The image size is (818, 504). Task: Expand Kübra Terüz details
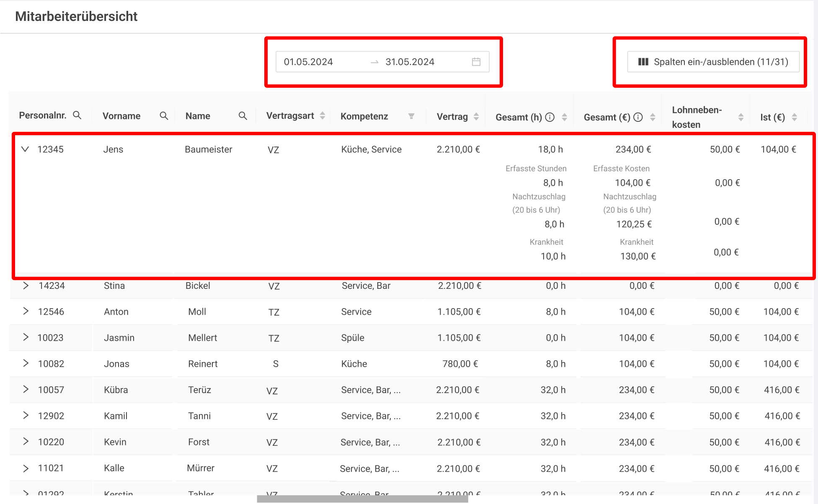(26, 389)
